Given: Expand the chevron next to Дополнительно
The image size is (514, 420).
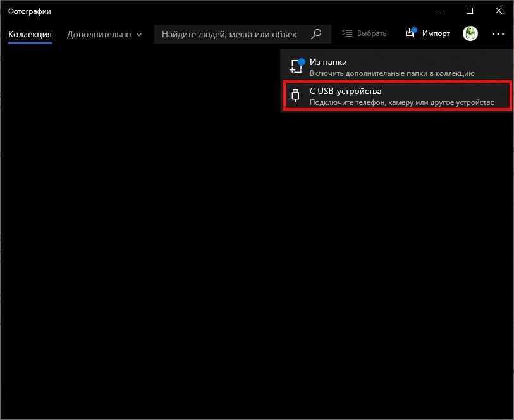Looking at the screenshot, I should [x=138, y=35].
